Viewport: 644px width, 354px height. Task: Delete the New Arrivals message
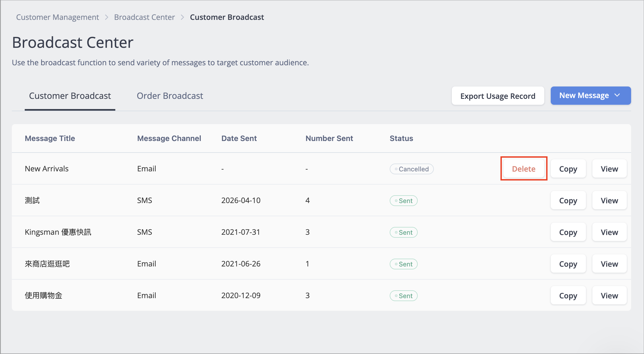524,169
